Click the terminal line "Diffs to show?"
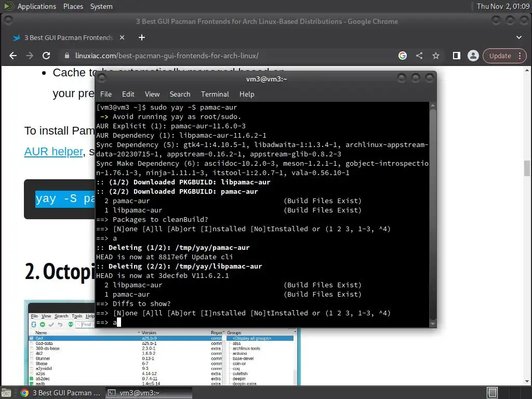Viewport: 532px width, 399px height. [x=141, y=303]
